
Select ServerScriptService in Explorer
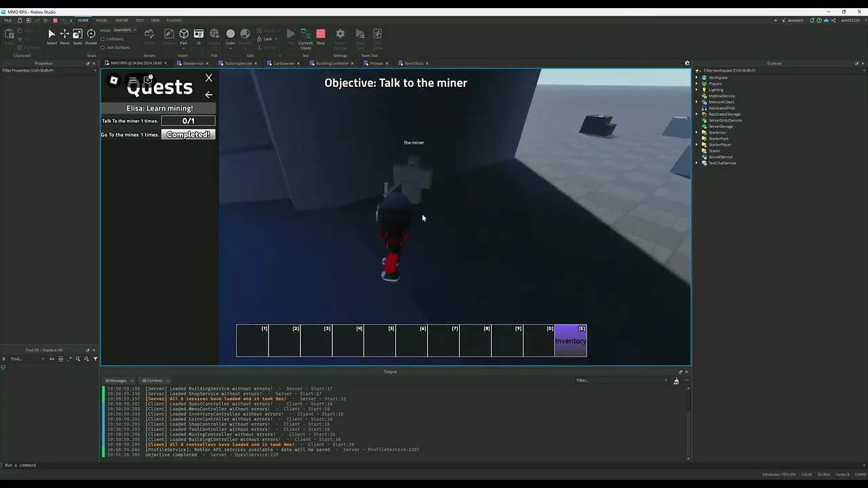point(725,121)
